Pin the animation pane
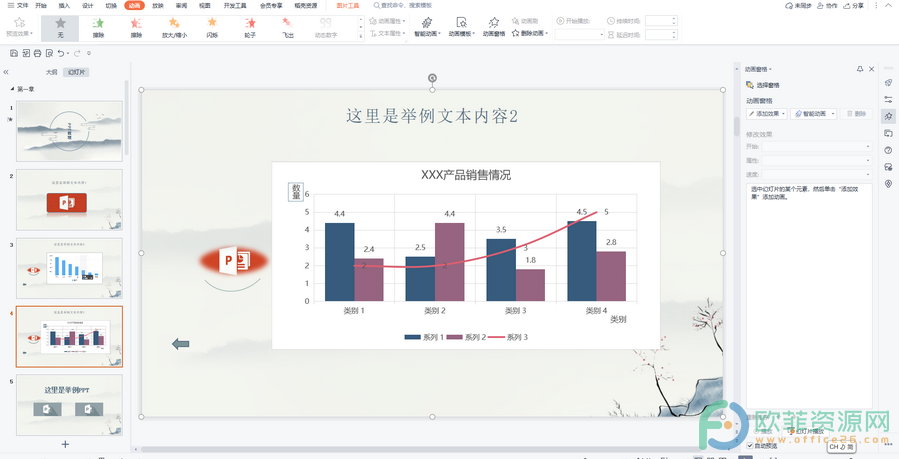 859,69
